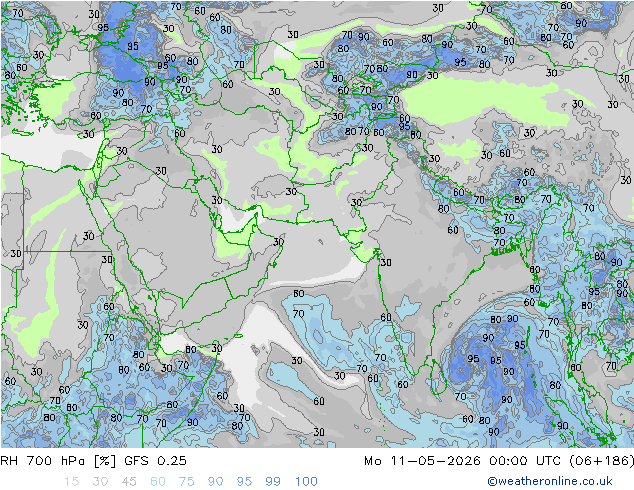This screenshot has height=490, width=634.
Task: Click the date "Mo 11-05-2026" below map
Action: (422, 461)
